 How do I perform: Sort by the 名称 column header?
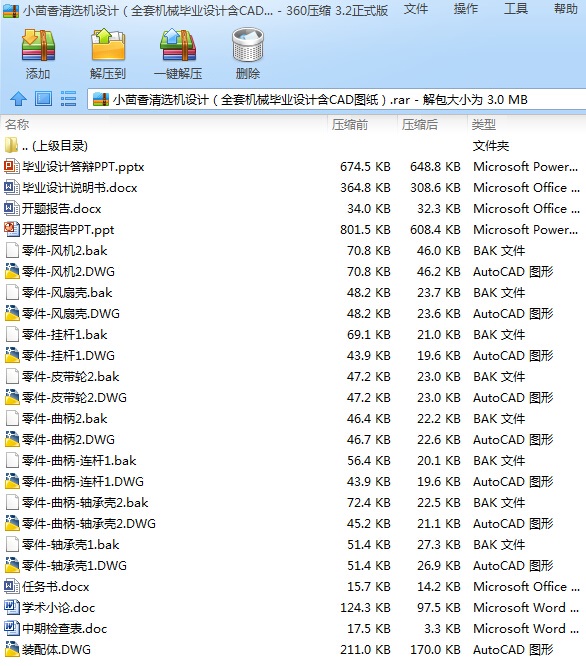click(17, 124)
